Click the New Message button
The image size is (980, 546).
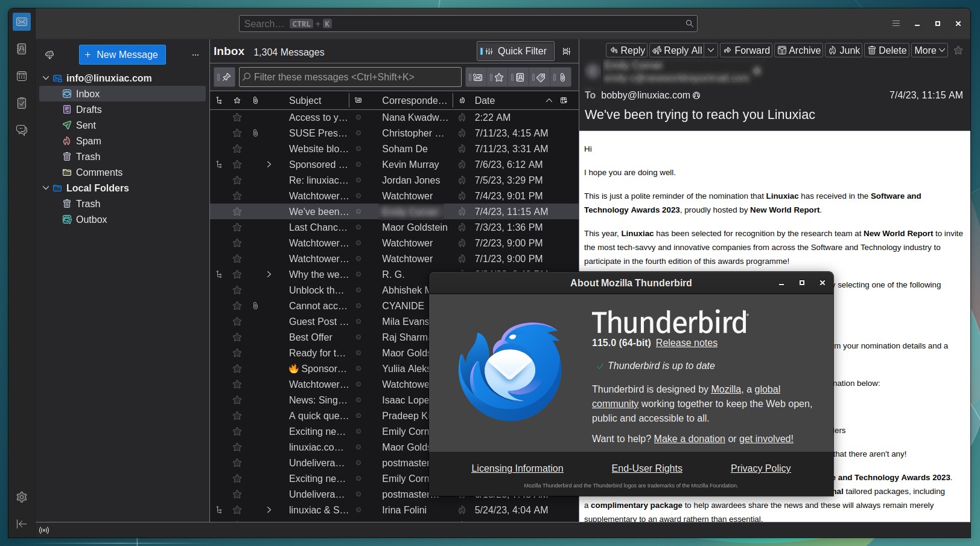coord(122,54)
